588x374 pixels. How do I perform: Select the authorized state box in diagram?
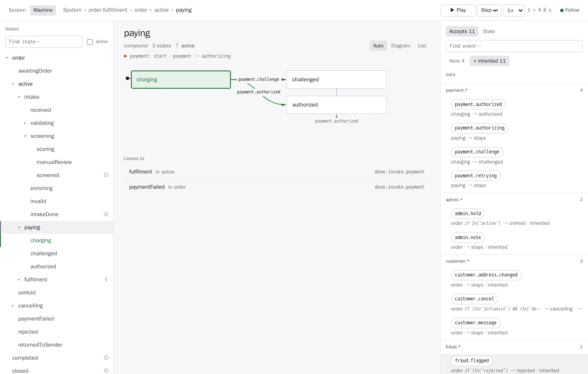[336, 105]
